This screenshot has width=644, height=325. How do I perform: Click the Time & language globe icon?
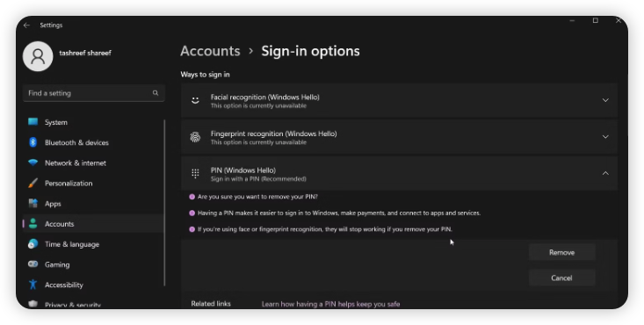click(x=33, y=244)
